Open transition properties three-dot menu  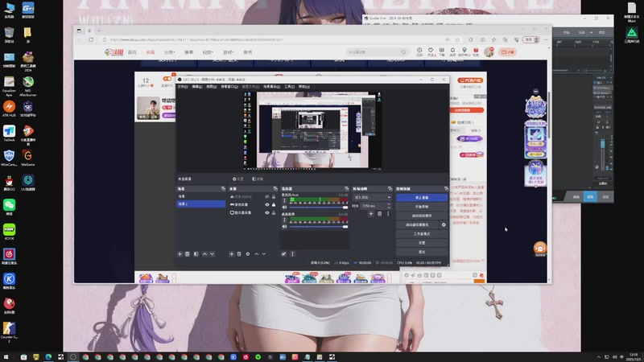[388, 214]
